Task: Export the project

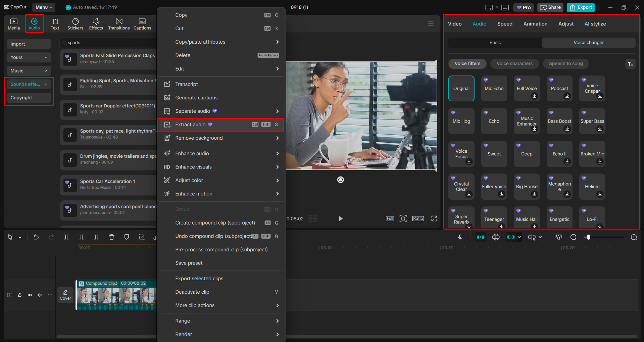Action: (x=580, y=7)
